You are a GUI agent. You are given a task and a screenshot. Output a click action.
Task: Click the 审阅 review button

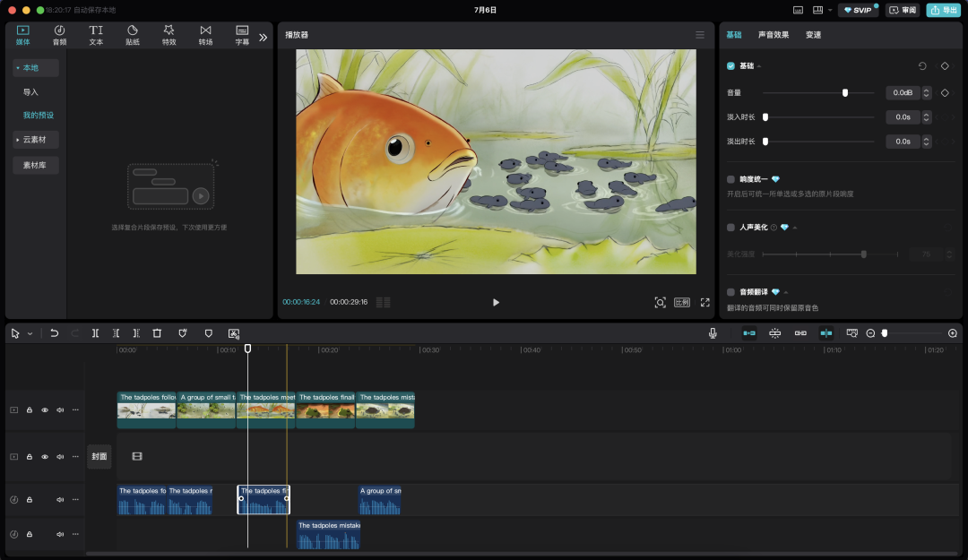(x=903, y=10)
